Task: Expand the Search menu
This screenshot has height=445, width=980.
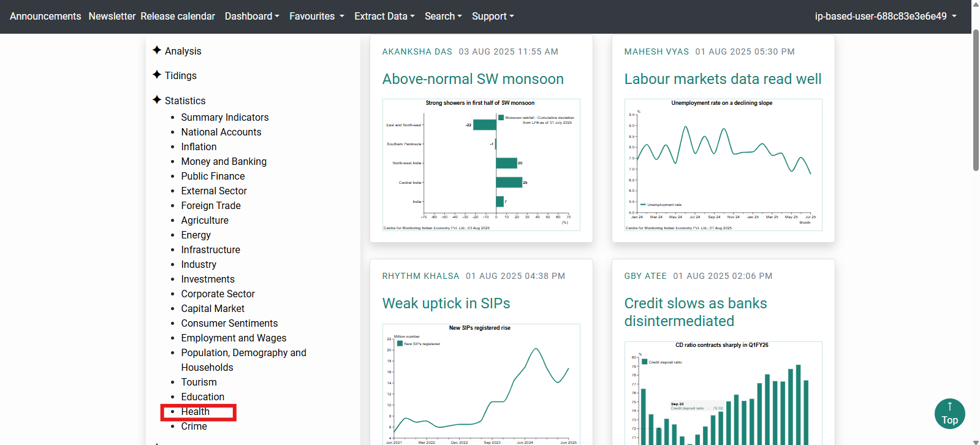Action: tap(443, 17)
